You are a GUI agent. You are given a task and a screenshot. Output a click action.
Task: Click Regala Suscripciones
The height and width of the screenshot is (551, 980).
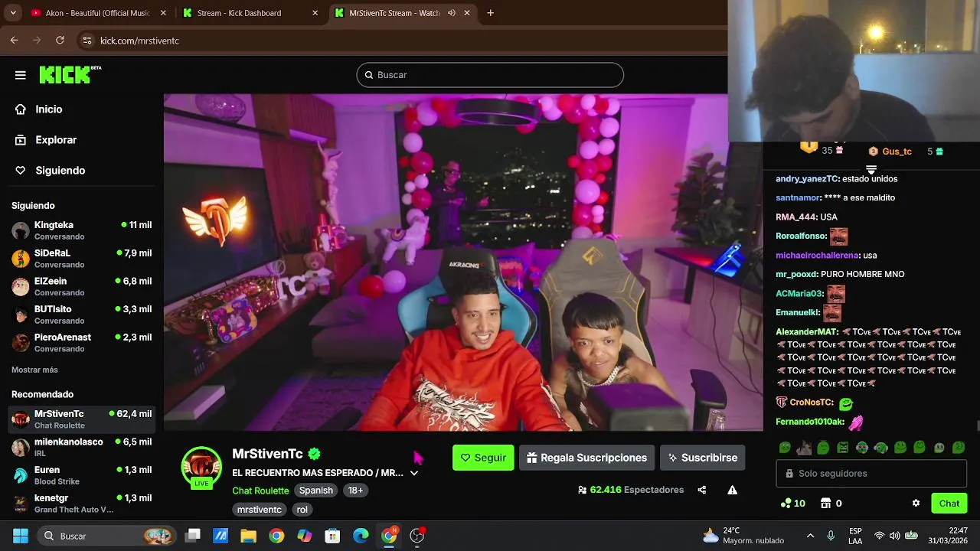click(x=586, y=458)
